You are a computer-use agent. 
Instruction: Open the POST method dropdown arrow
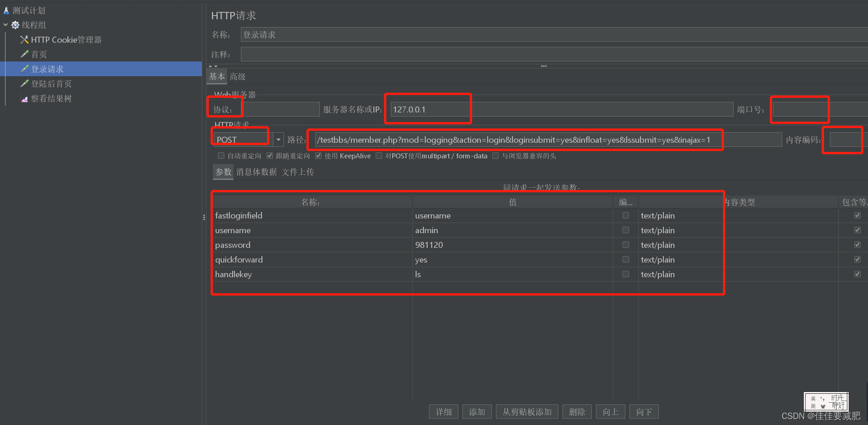point(278,140)
